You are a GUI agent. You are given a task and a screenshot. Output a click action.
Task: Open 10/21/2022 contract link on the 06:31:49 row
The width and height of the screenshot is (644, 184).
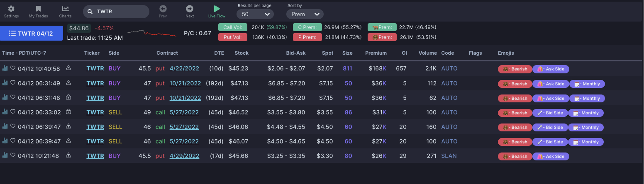click(185, 83)
